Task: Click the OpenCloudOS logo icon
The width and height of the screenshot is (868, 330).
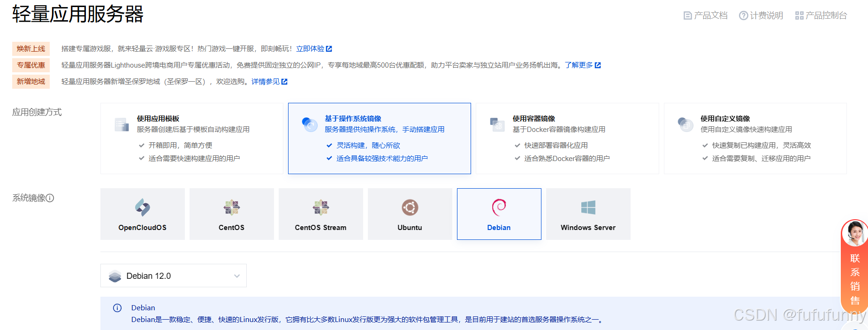Action: coord(143,207)
